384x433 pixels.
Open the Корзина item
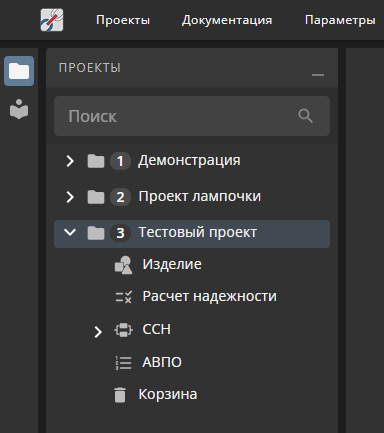[168, 395]
